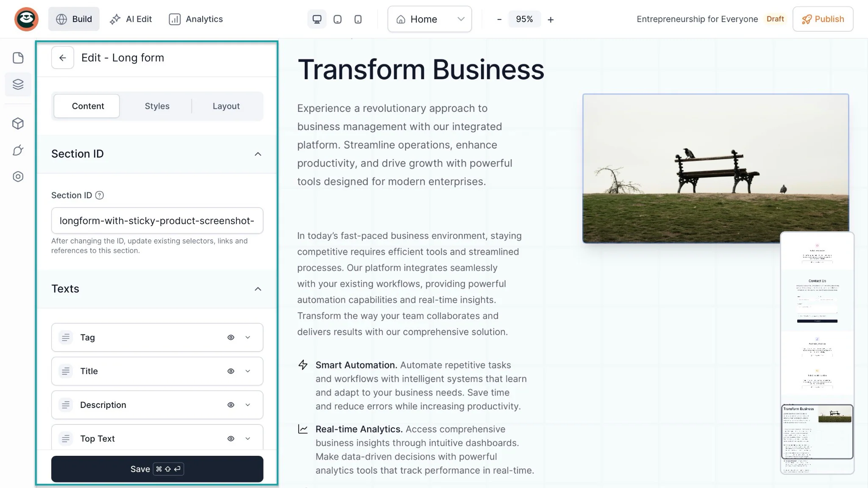Open the Layers sidebar icon
This screenshot has width=868, height=488.
tap(18, 84)
